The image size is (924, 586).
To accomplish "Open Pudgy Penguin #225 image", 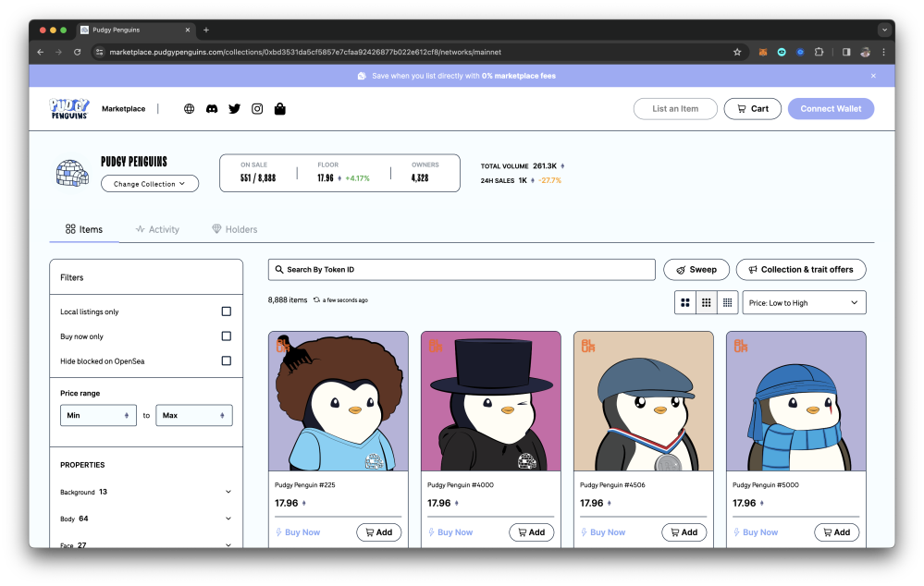I will tap(339, 401).
